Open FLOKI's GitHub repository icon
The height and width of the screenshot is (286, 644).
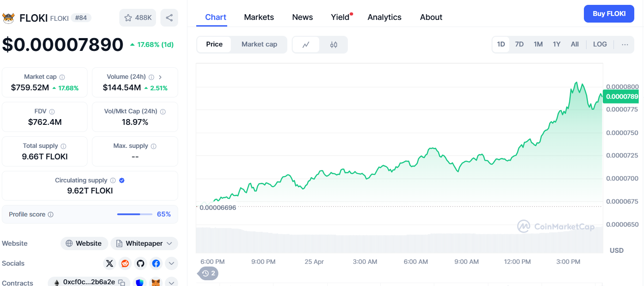point(141,263)
